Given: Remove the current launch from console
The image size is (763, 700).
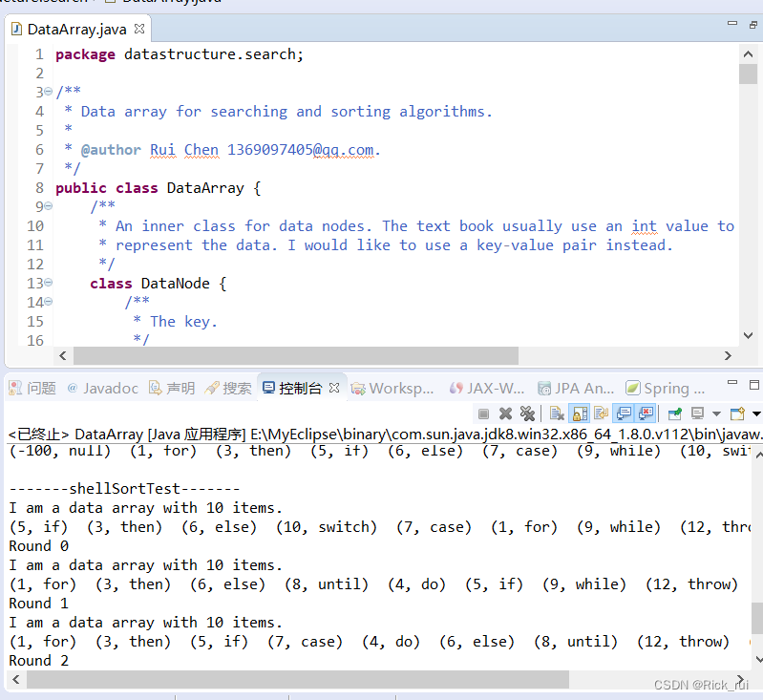Looking at the screenshot, I should click(505, 414).
